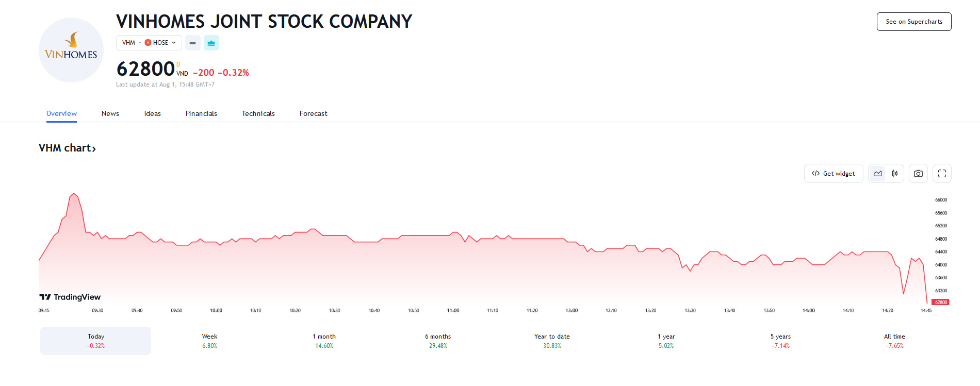Screen dimensions: 980x386
Task: Expand the VHM chart heading link
Action: coord(67,148)
